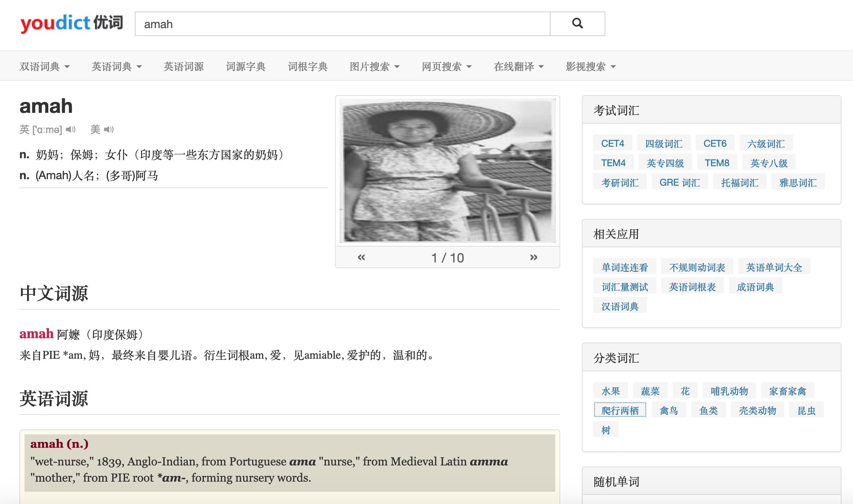Select the 词根字典 nav item
This screenshot has height=504, width=853.
(308, 67)
